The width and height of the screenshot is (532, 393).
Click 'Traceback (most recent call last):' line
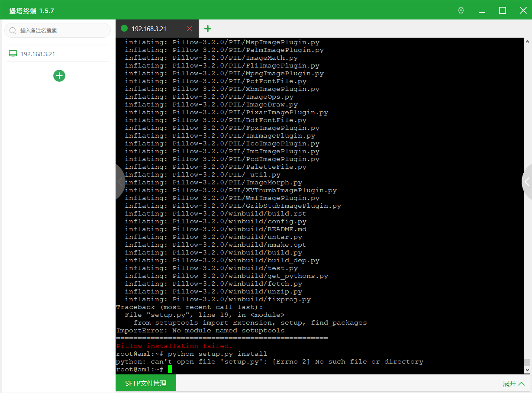190,307
